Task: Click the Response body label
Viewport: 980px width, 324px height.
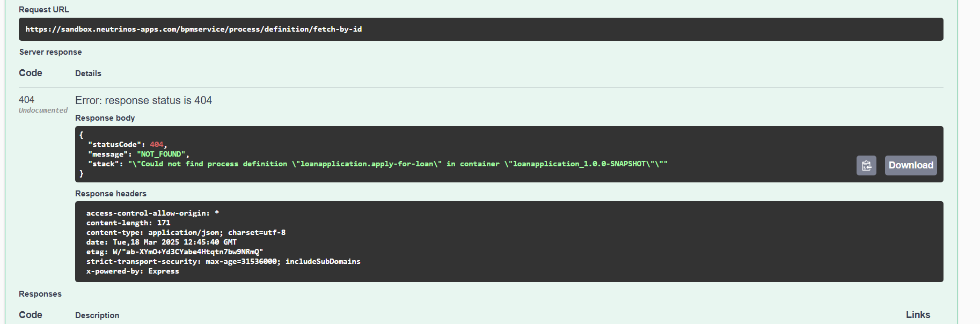Action: tap(105, 118)
